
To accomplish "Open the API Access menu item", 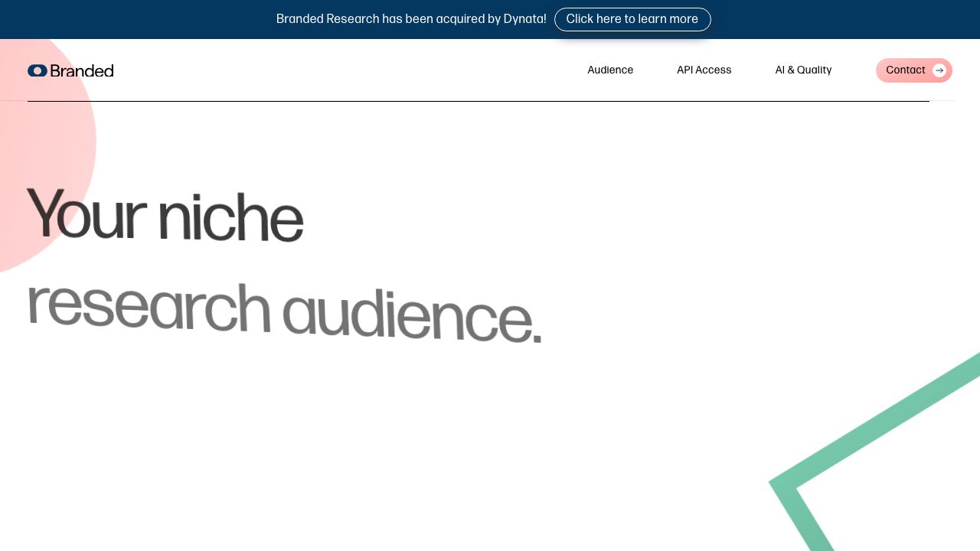I will click(x=704, y=70).
